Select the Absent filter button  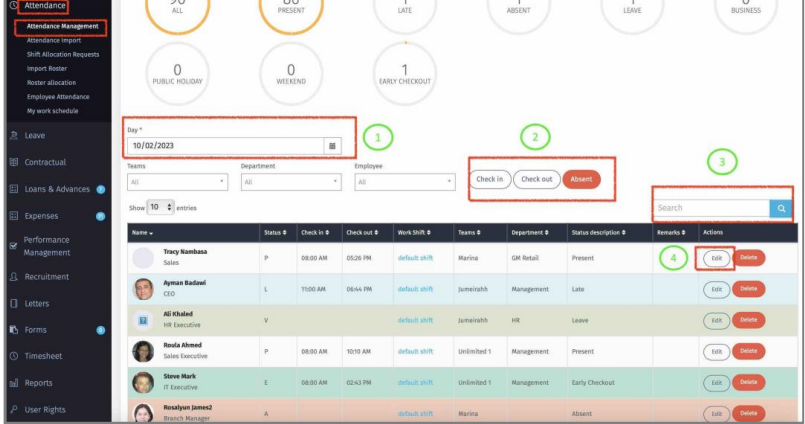581,179
